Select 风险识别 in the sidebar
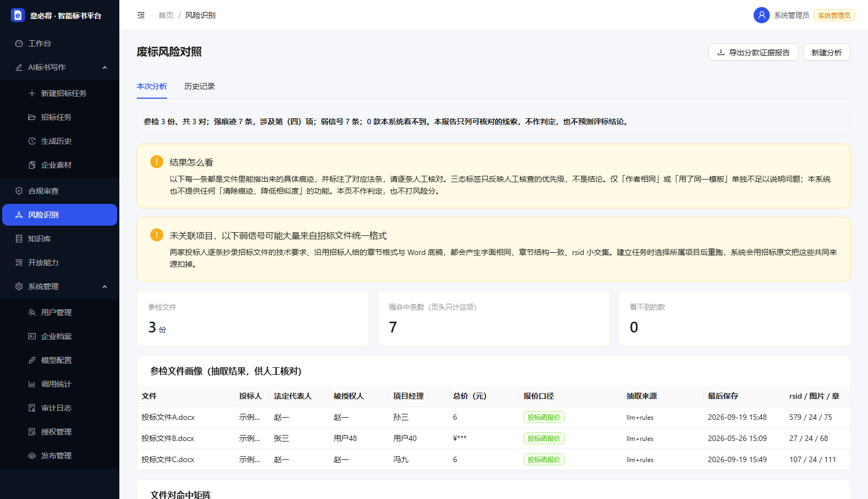The height and width of the screenshot is (499, 868). coord(60,215)
